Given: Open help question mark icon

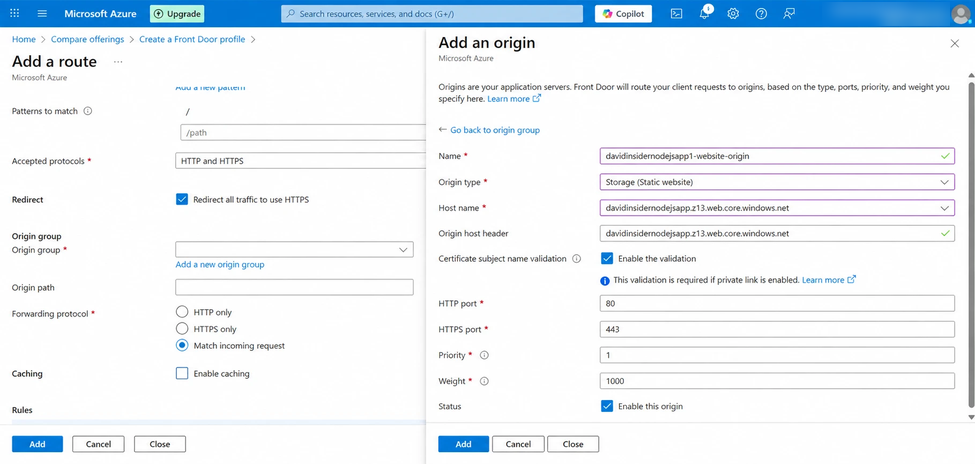Looking at the screenshot, I should coord(761,14).
